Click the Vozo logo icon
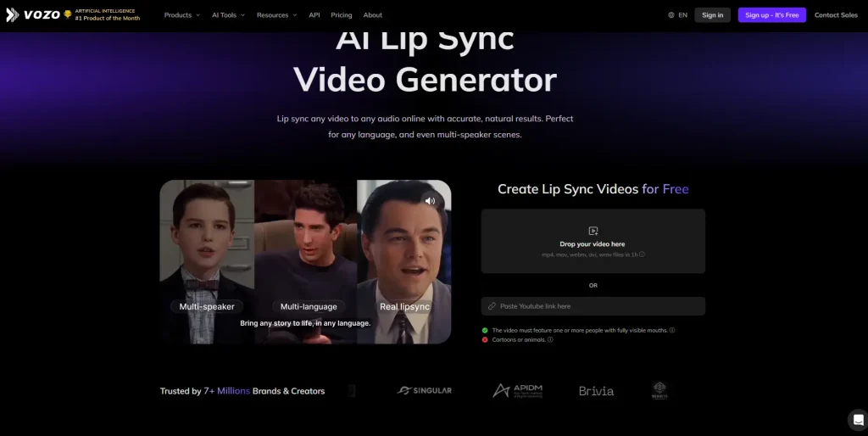868x436 pixels. pyautogui.click(x=12, y=15)
